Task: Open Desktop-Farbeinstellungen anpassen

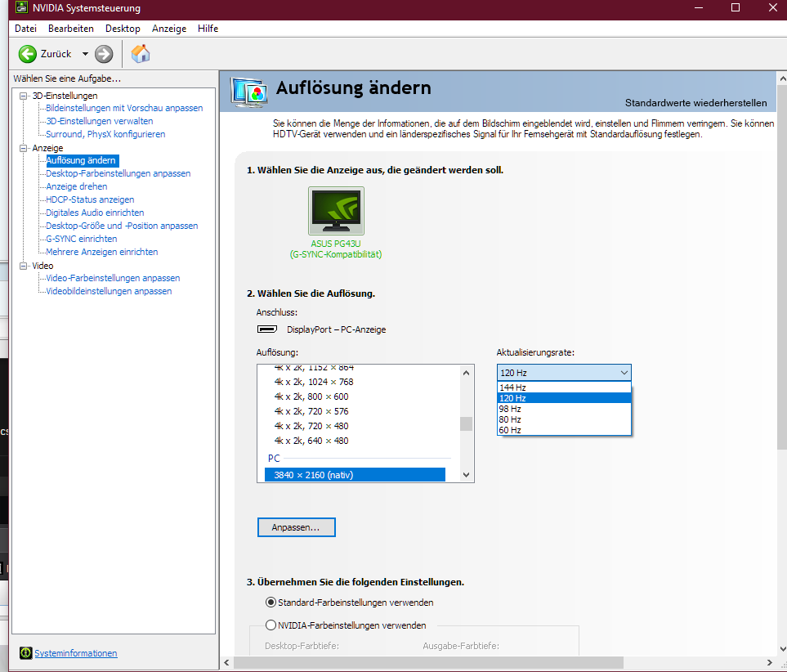Action: [x=118, y=173]
